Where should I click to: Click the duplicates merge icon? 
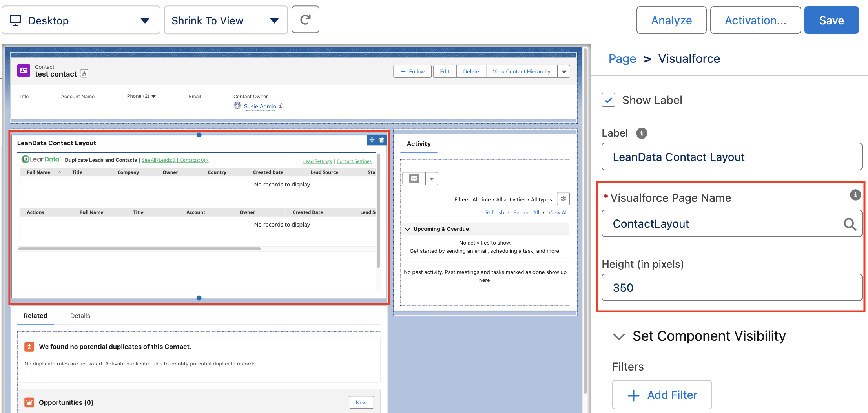29,347
